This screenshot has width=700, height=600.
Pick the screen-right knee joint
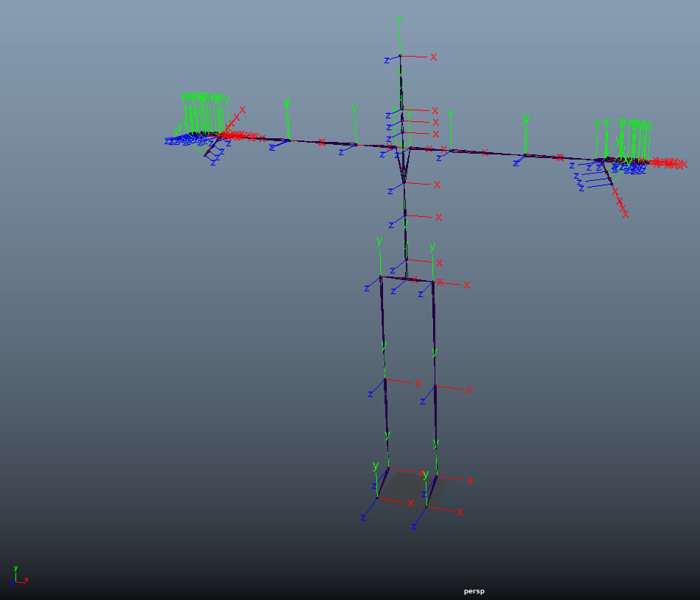(435, 385)
